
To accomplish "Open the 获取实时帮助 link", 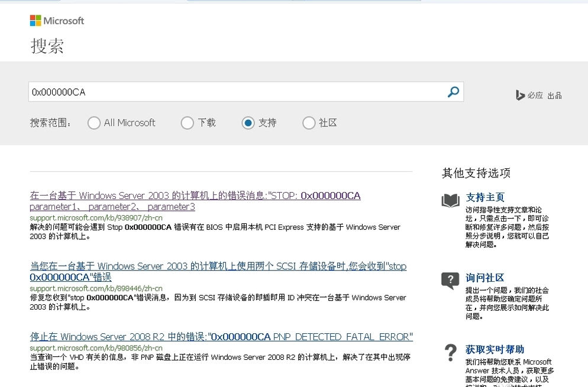I will 493,349.
